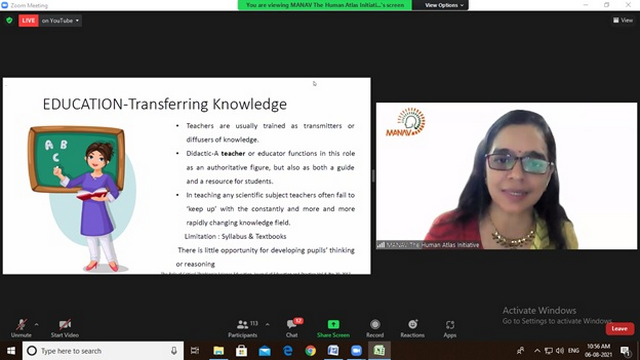Click the divider between slide and video
The height and width of the screenshot is (360, 640).
pos(373,176)
